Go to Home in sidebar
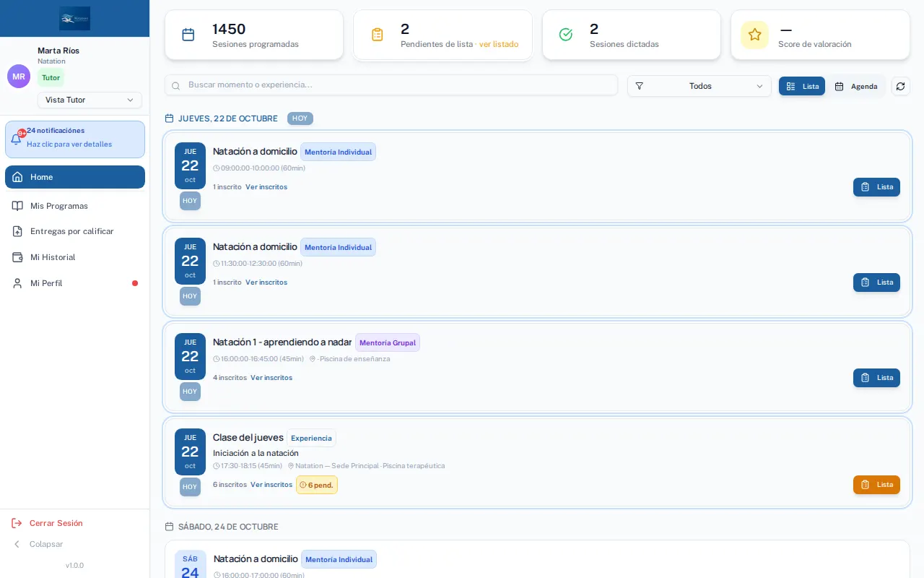Viewport: 924px width, 578px height. tap(75, 177)
